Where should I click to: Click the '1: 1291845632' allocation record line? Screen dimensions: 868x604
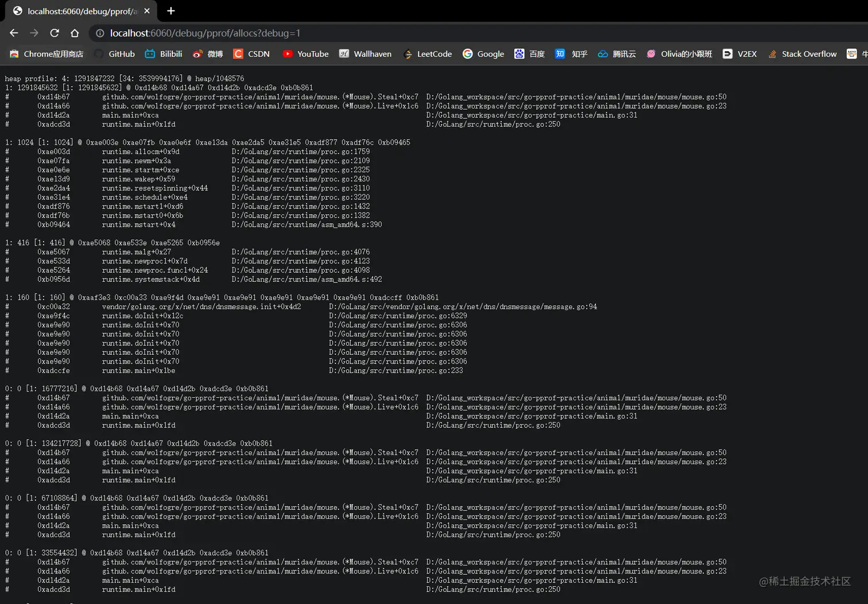tap(159, 88)
